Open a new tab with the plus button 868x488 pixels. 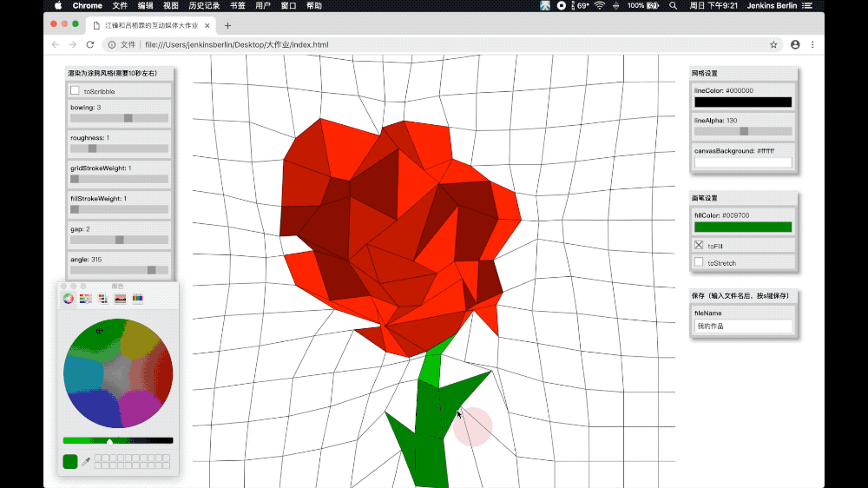coord(227,25)
